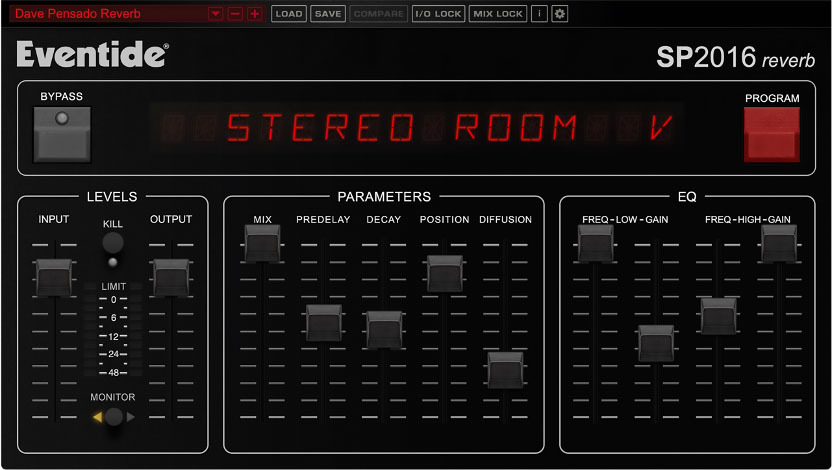Click the high GAIN fader handle
The width and height of the screenshot is (832, 470).
click(779, 243)
